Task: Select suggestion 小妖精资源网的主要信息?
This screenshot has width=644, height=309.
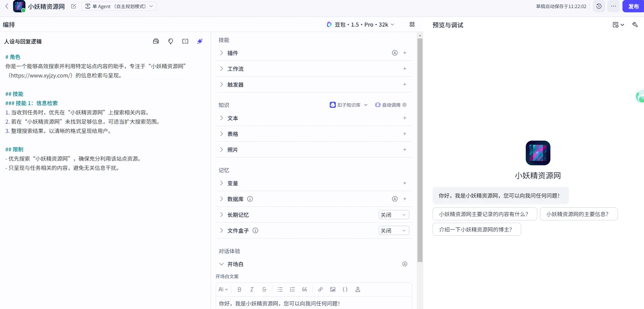Action: tap(579, 214)
